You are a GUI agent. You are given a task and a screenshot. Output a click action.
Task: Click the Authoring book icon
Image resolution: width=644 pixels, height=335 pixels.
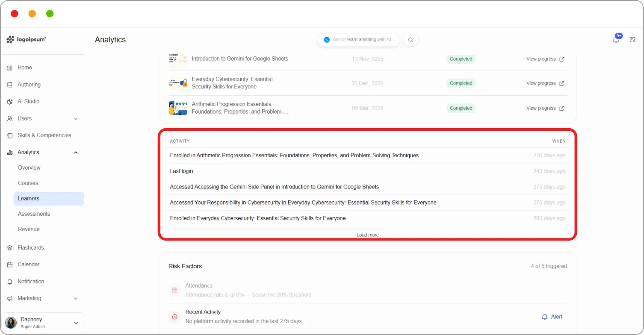click(x=10, y=85)
